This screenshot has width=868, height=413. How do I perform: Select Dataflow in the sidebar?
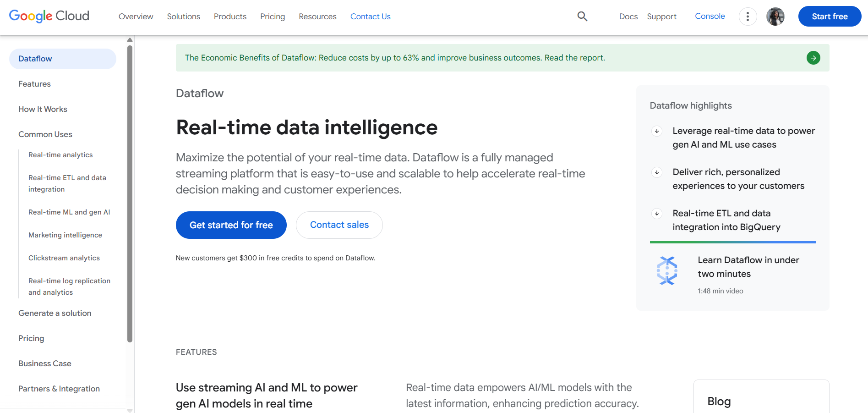pos(35,58)
